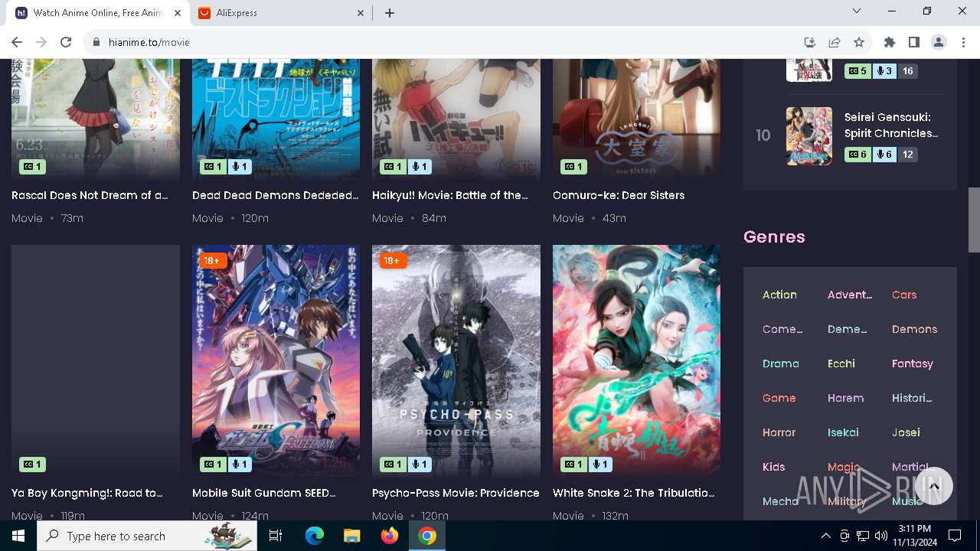Click the Psycho-Pass Providence poster
Image resolution: width=980 pixels, height=551 pixels.
pyautogui.click(x=456, y=361)
